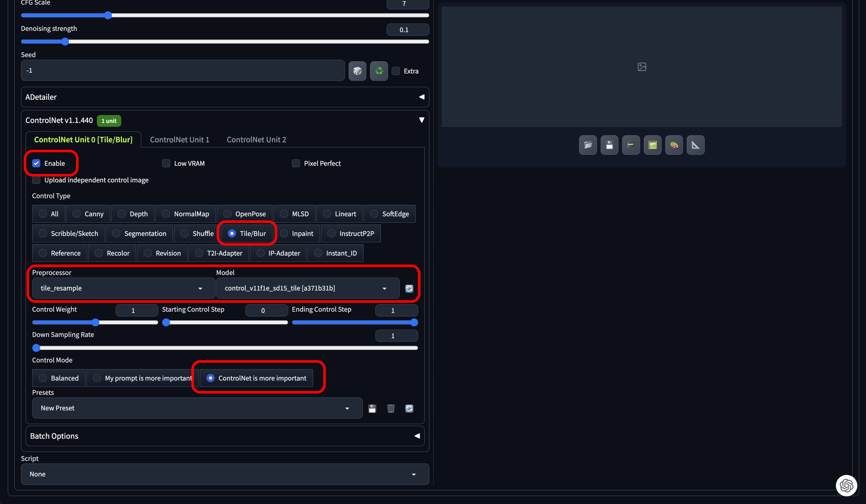Send image to img2img with framed picture icon
The width and height of the screenshot is (866, 504).
(x=652, y=145)
